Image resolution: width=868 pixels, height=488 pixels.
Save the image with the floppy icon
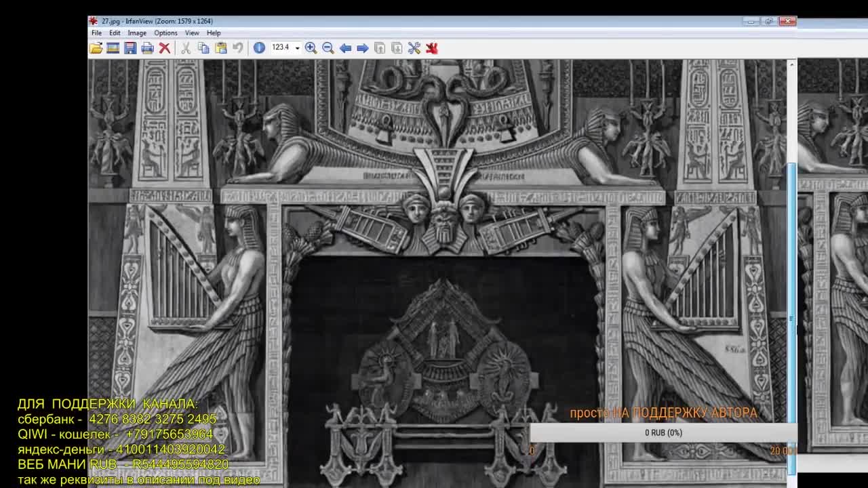[x=130, y=47]
